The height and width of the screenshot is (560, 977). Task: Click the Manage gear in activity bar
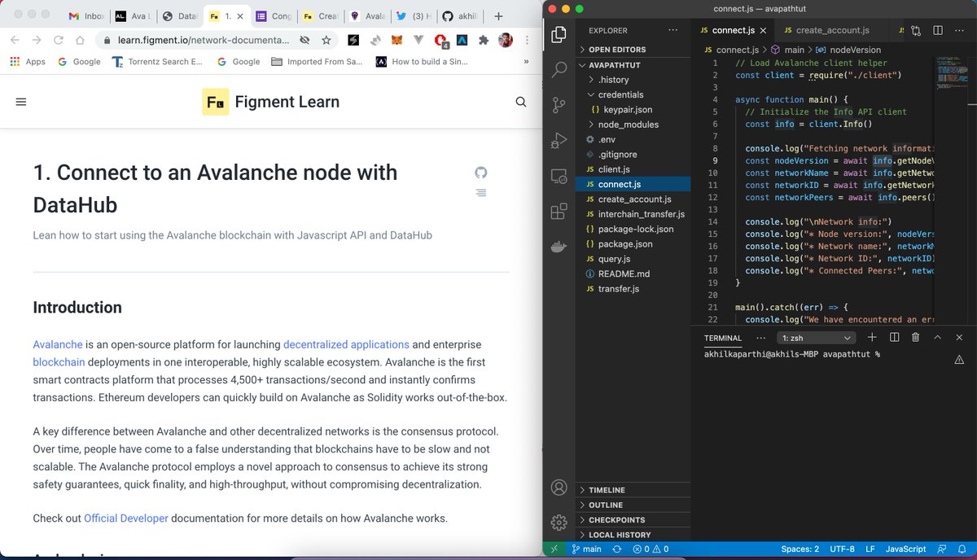(559, 522)
